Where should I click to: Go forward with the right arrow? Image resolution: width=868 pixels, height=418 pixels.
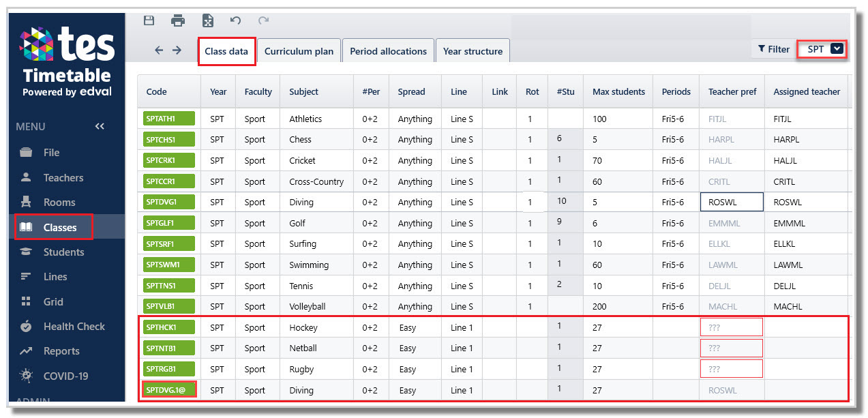(x=177, y=50)
